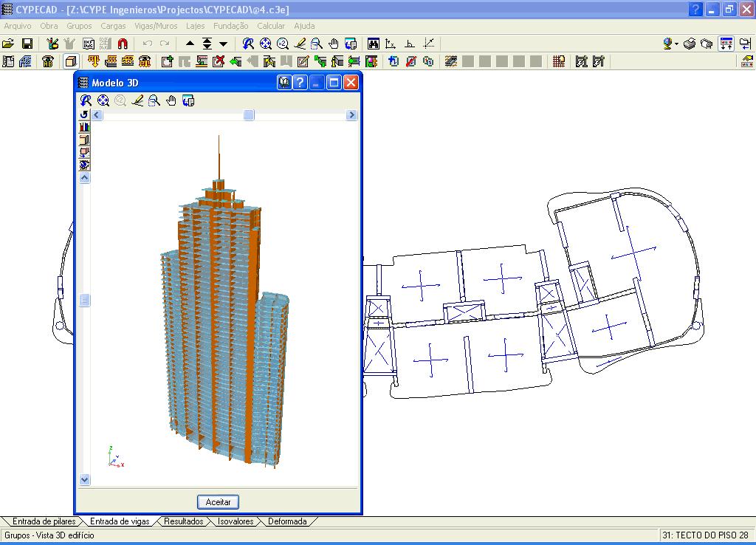
Task: Select pan hand tool in Modelo 3D
Action: tap(171, 100)
